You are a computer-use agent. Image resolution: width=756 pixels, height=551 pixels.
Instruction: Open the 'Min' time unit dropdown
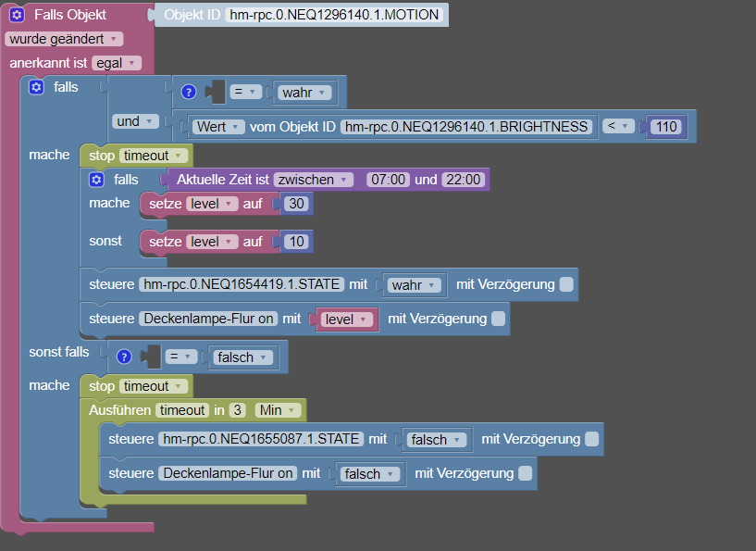point(279,410)
